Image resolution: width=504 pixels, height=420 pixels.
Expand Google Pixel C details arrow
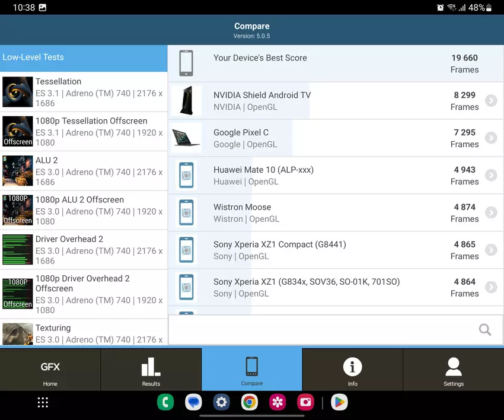(x=491, y=138)
